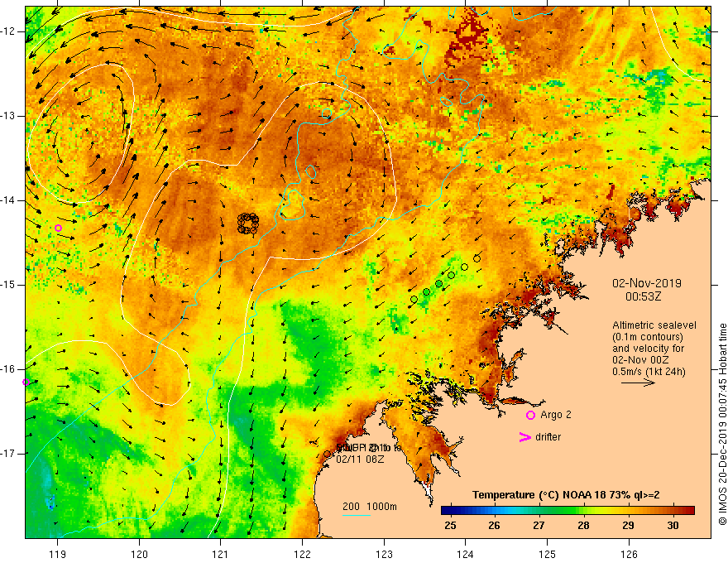728x563 pixels.
Task: Click the magenta Argo 2 legend circle
Action: tap(530, 415)
